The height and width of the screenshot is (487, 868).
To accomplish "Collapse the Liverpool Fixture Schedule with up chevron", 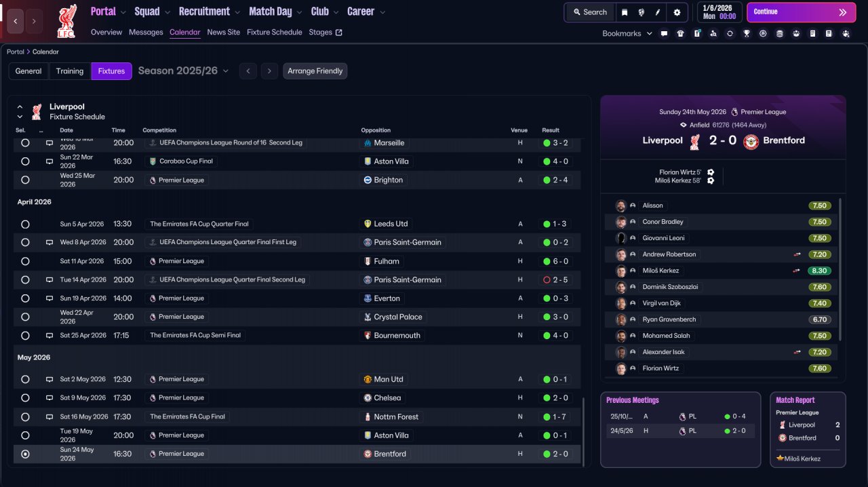I will [x=20, y=106].
